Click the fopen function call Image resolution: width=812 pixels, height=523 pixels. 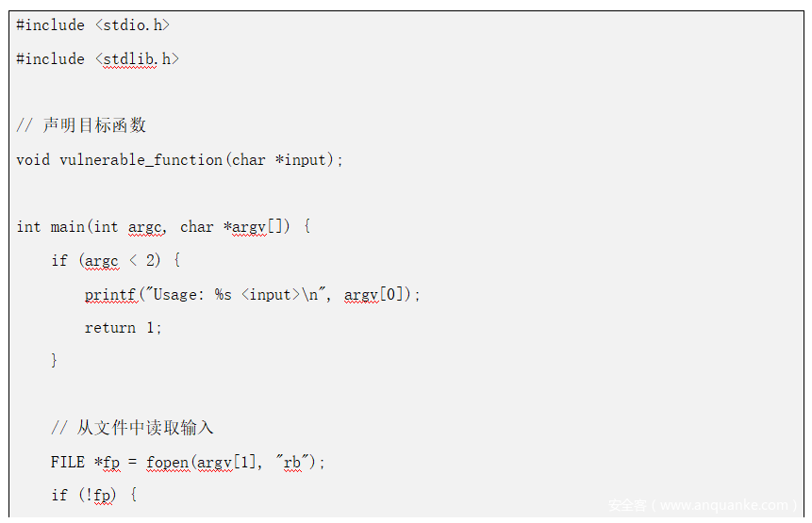[166, 463]
